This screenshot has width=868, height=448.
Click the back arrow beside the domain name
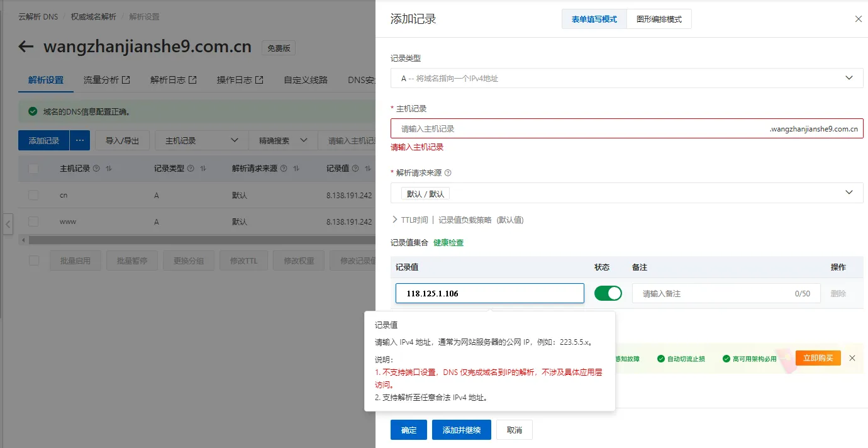[x=26, y=47]
